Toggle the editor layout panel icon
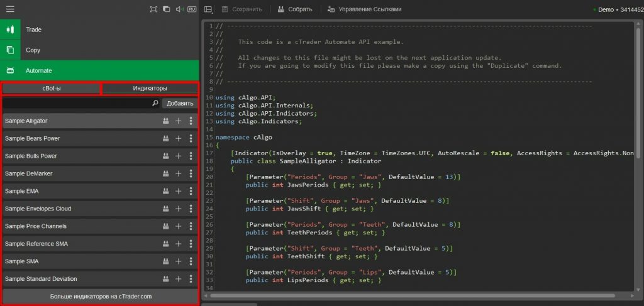Viewport: 644px width, 306px height. point(209,9)
